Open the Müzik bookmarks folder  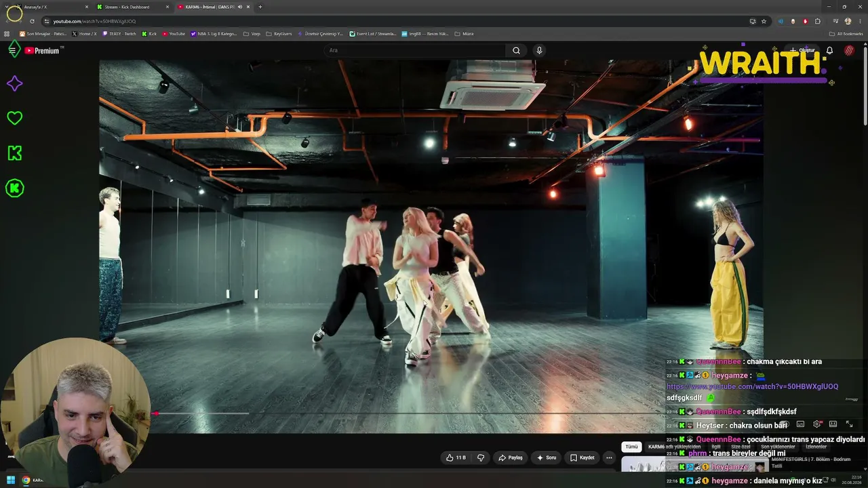[464, 33]
